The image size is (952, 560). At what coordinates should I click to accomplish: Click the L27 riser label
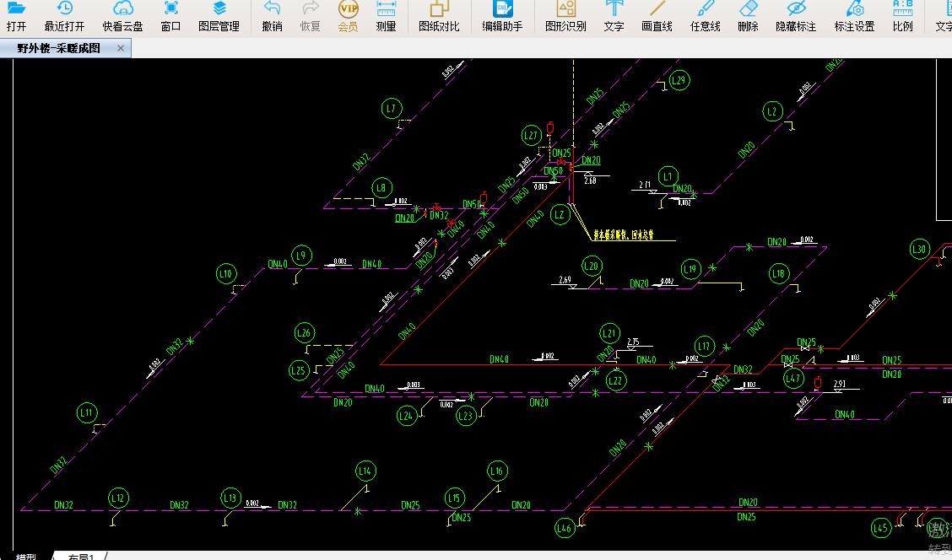(531, 135)
